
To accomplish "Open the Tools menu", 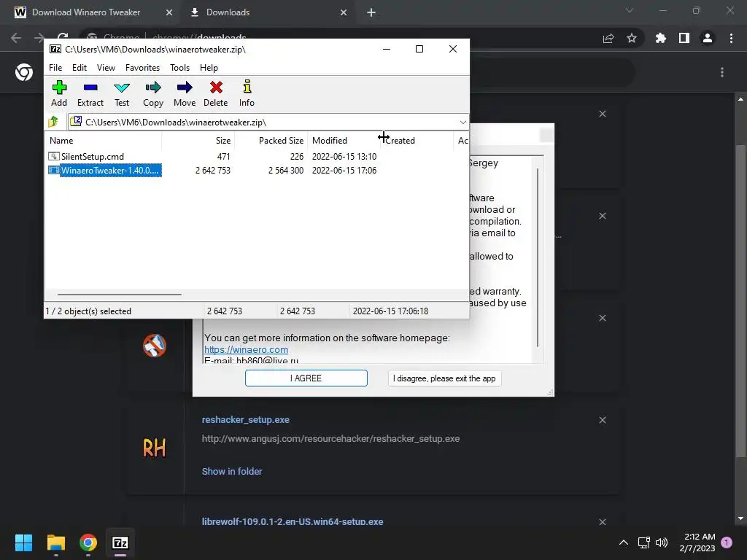I will [x=179, y=68].
